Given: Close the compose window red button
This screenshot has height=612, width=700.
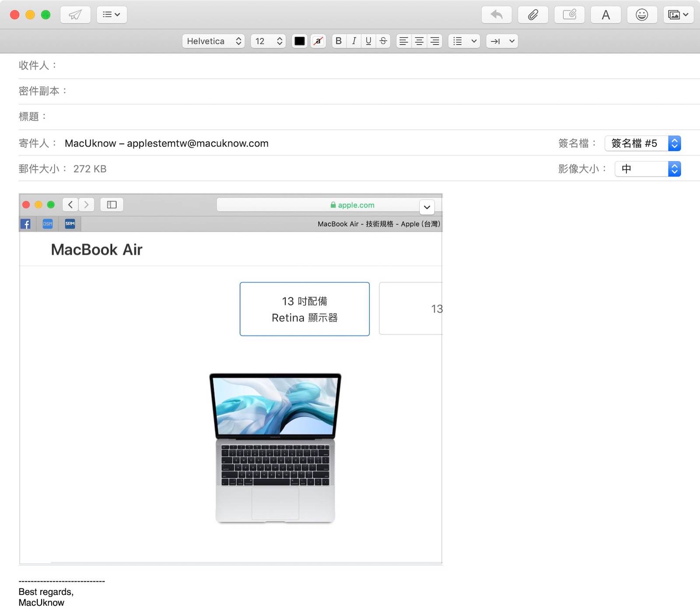Looking at the screenshot, I should pos(14,15).
